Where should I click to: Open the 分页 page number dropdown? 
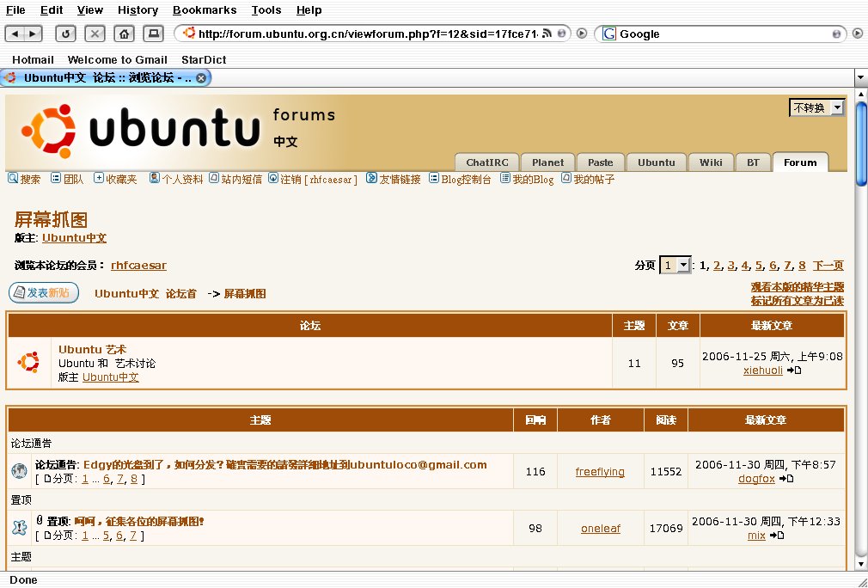(x=675, y=266)
